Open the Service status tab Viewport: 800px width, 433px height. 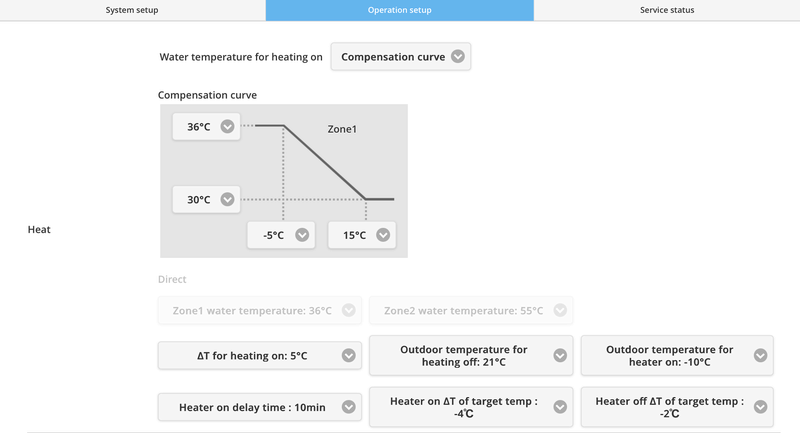click(666, 10)
